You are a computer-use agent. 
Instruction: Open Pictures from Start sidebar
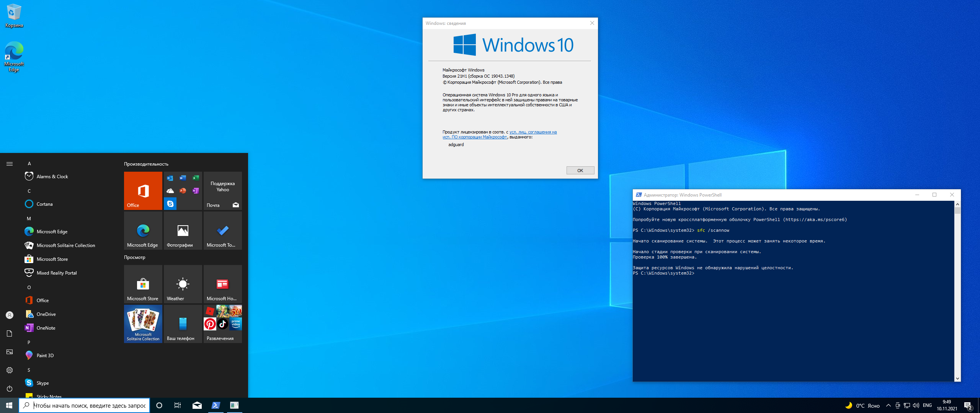pos(10,352)
